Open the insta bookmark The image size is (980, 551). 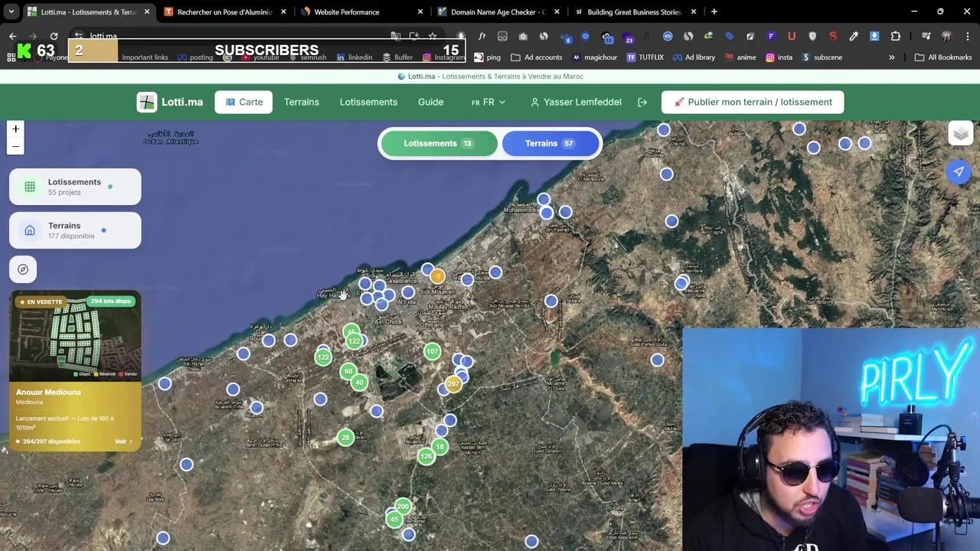click(779, 57)
